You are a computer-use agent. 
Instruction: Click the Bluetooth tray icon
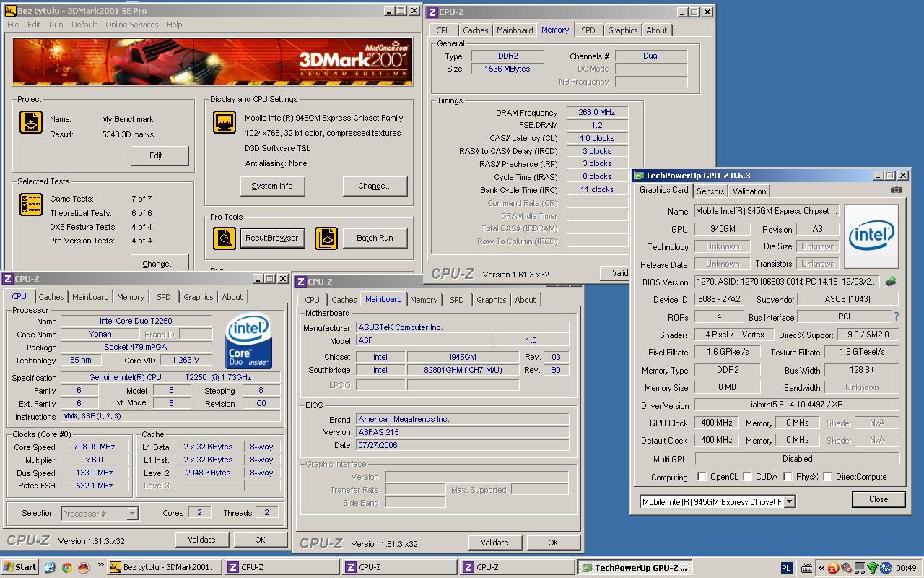[885, 568]
